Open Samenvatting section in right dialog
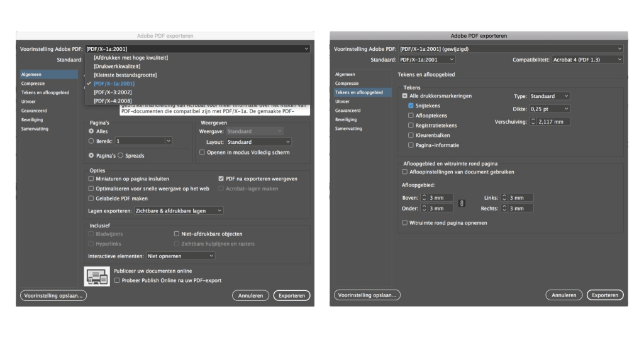 point(348,128)
